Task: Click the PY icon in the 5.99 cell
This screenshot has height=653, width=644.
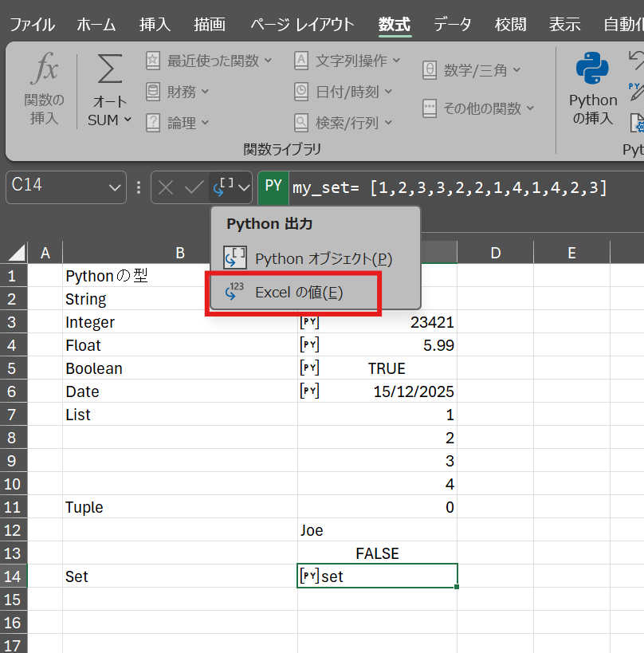Action: tap(309, 344)
